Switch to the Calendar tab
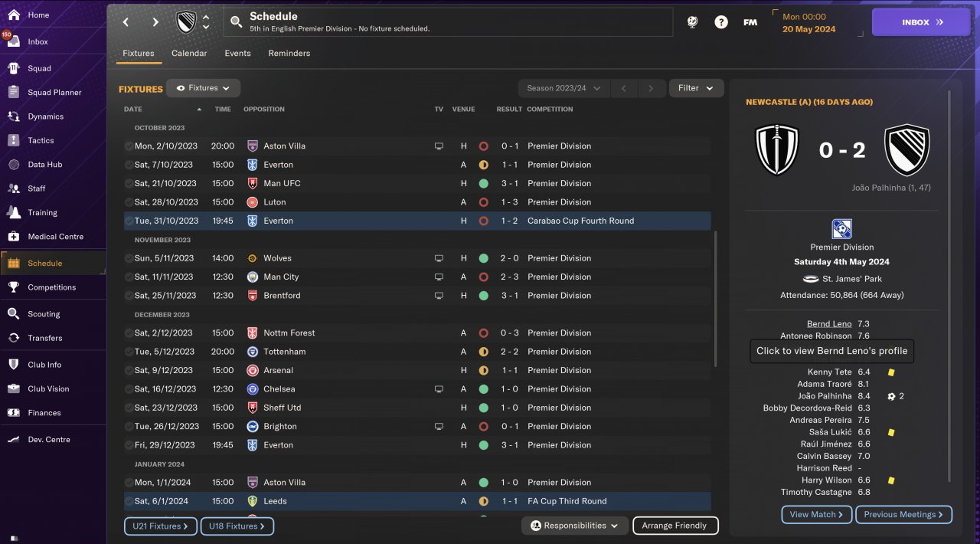The image size is (980, 544). click(x=189, y=54)
